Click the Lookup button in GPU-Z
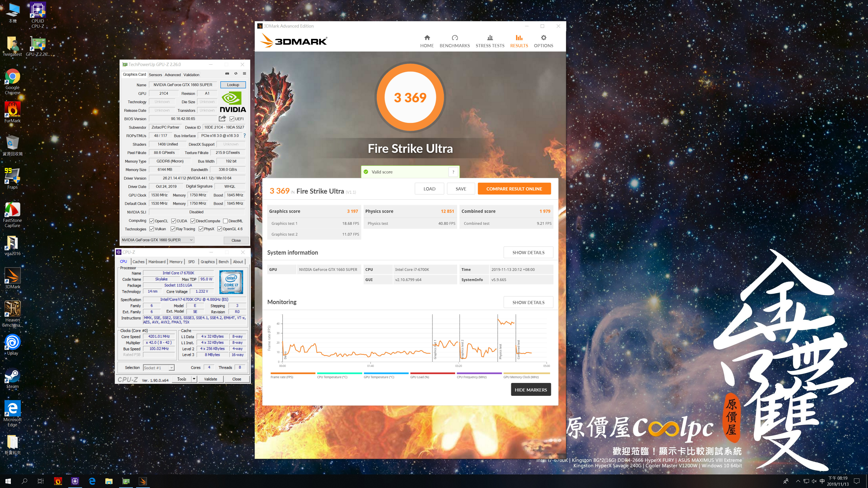868x488 pixels. coord(233,85)
